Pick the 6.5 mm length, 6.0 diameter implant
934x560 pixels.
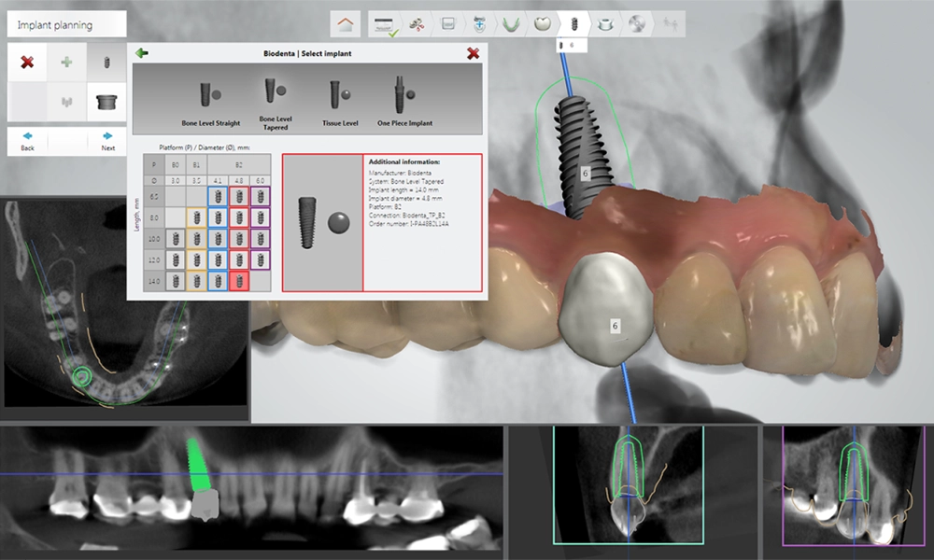[259, 196]
